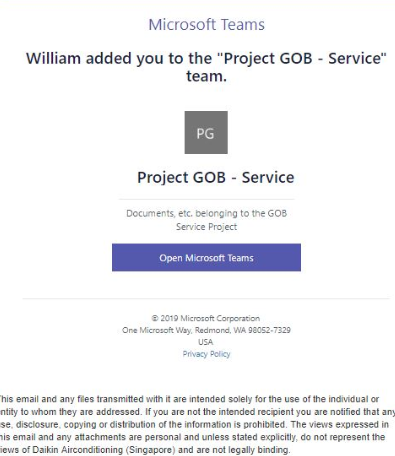
Task: Click the One Microsoft Way address line
Action: click(x=206, y=330)
